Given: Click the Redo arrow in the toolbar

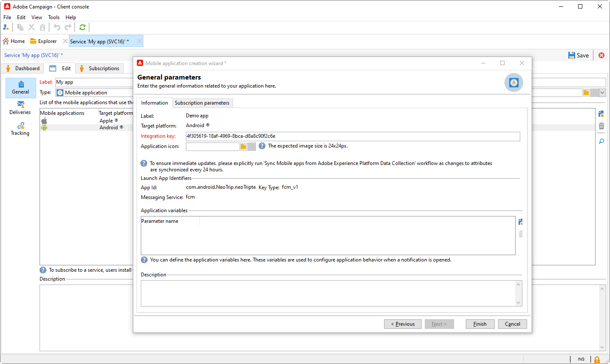Looking at the screenshot, I should click(x=68, y=27).
